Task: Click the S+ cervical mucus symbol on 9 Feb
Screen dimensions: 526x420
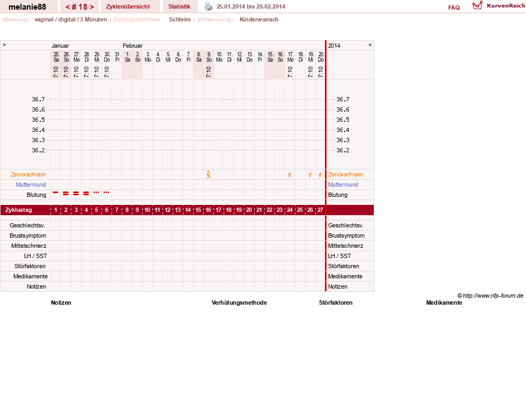Action: coord(209,174)
